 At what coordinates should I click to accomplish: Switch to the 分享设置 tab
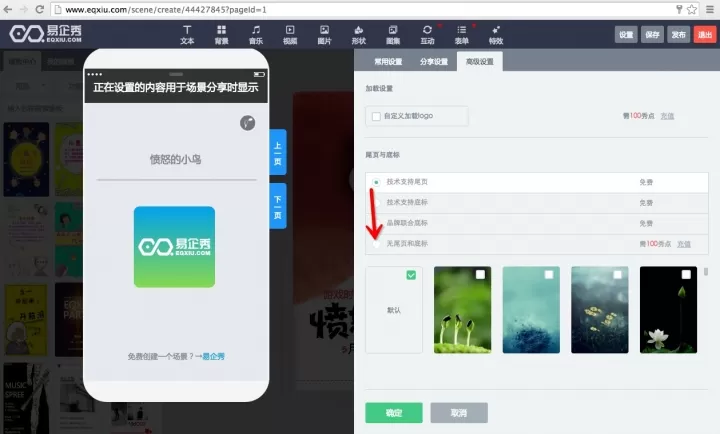pos(433,62)
